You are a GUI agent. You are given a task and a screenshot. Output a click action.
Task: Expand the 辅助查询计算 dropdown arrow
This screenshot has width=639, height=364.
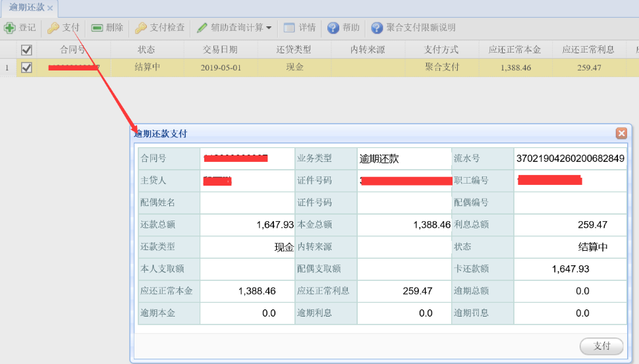pyautogui.click(x=270, y=28)
